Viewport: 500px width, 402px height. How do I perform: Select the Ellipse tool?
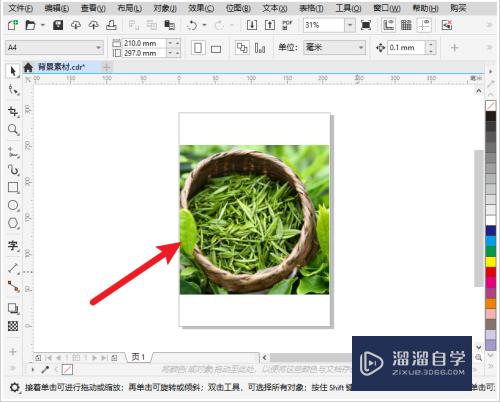13,205
